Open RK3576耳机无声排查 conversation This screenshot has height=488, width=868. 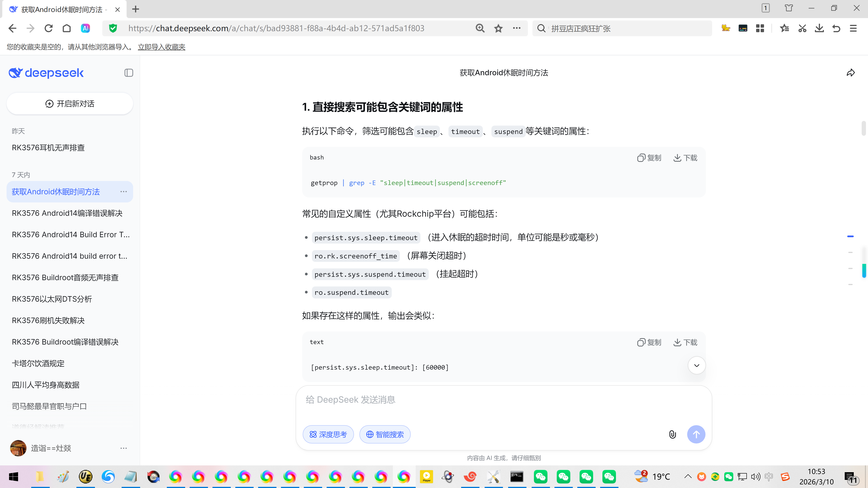[x=48, y=148]
